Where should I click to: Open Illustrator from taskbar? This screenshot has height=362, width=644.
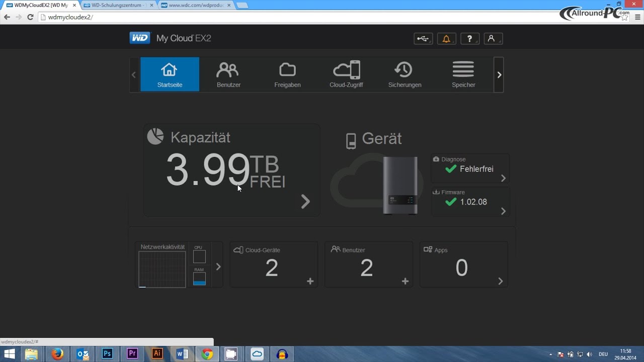click(x=157, y=354)
